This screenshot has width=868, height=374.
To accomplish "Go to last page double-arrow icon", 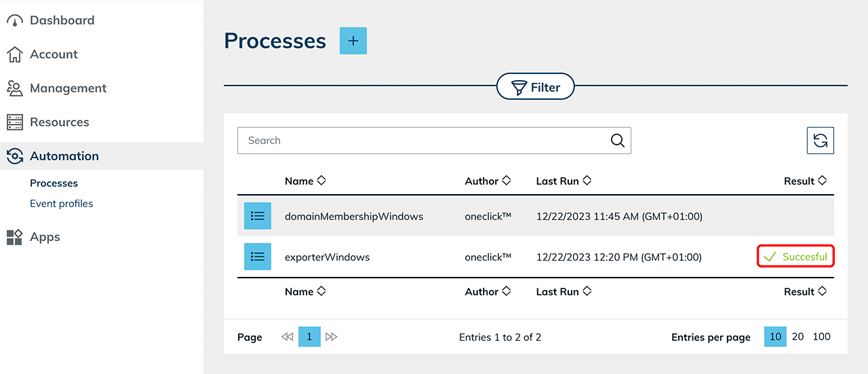I will pos(331,337).
